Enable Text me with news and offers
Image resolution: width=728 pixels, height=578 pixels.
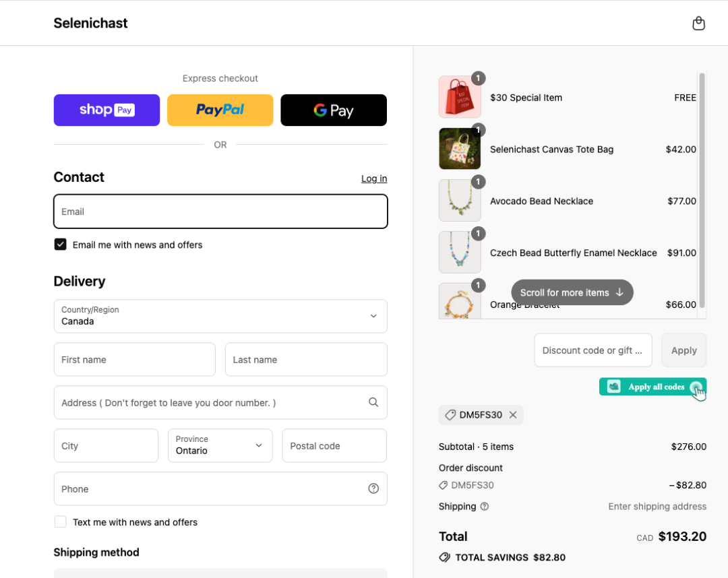61,522
